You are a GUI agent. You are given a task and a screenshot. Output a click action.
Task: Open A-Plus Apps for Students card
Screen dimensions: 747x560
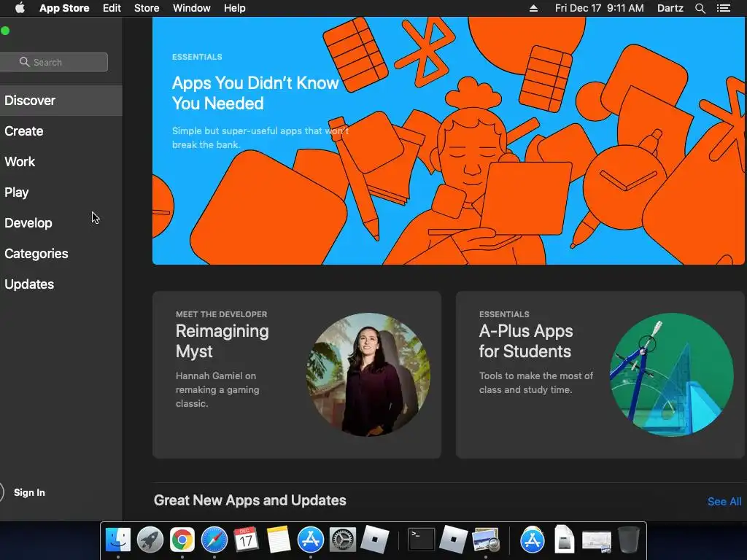(x=600, y=375)
